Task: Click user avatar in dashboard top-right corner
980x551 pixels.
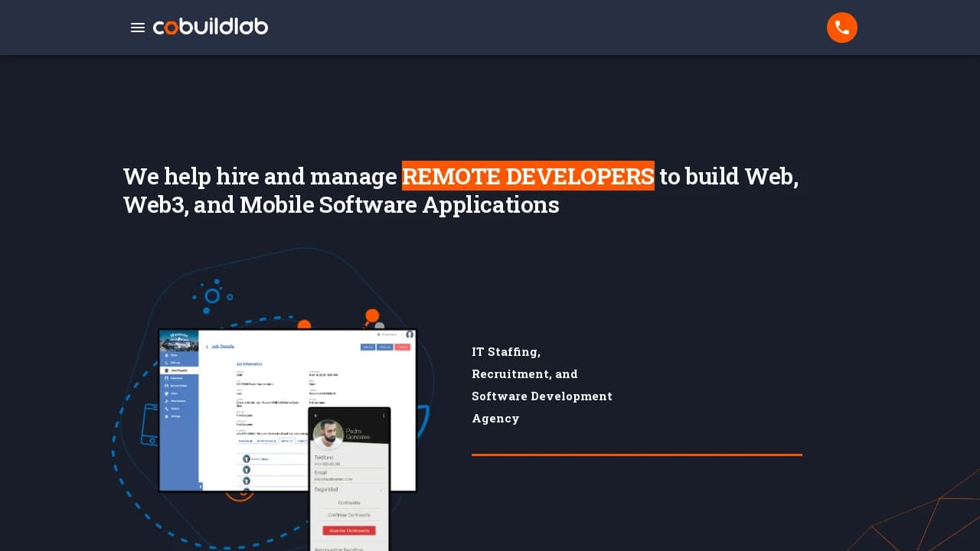Action: (x=410, y=334)
